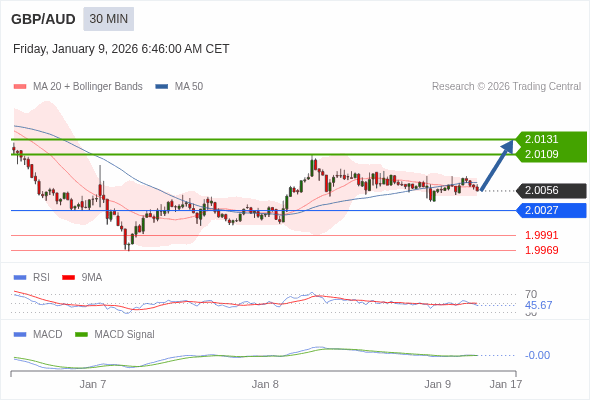Click the Jan 7 axis date label
This screenshot has height=400, width=590.
(93, 384)
